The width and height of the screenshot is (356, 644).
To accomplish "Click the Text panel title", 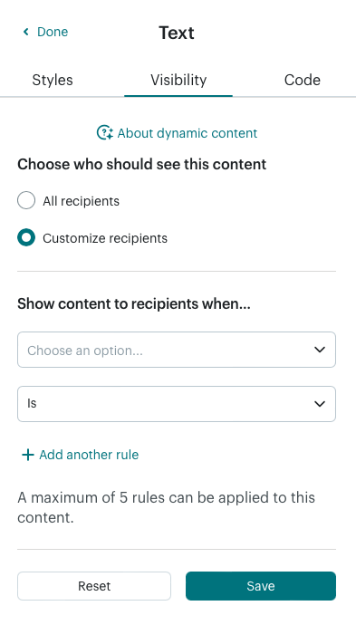I will click(x=177, y=33).
